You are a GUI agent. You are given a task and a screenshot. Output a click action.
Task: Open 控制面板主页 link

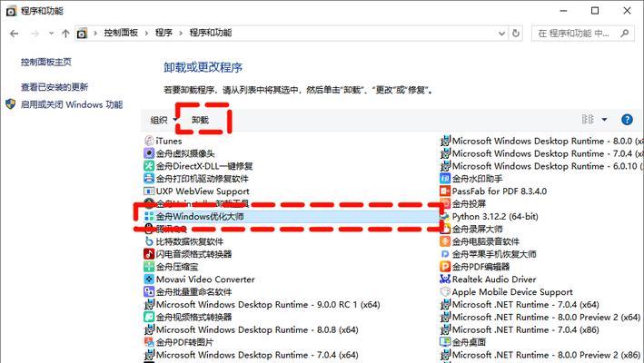tap(46, 62)
